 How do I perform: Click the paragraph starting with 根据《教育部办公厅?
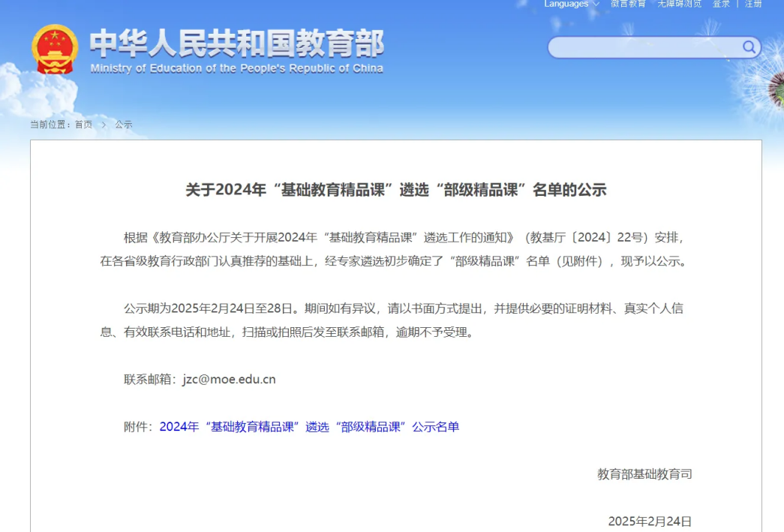click(395, 250)
